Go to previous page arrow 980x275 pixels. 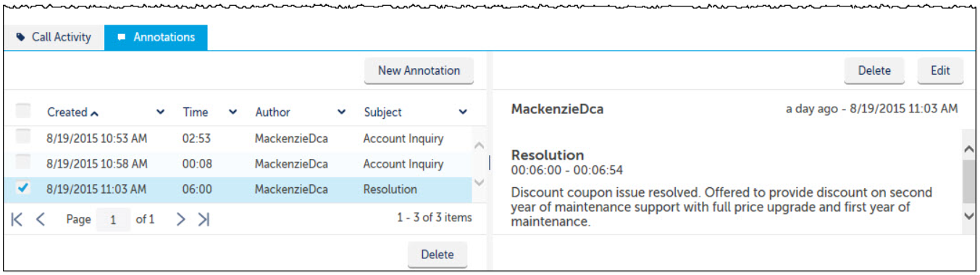click(41, 219)
